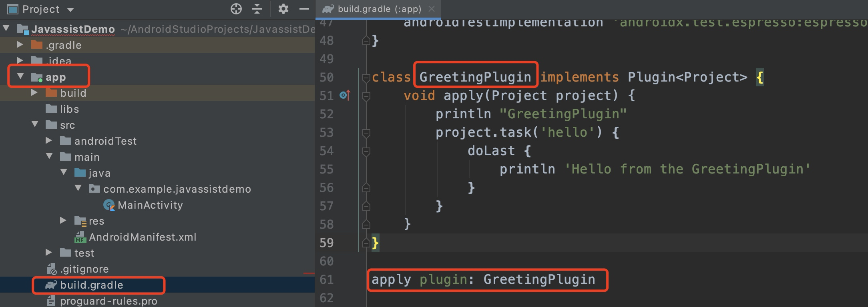Click the implements-method gutter icon on line 51
The width and height of the screenshot is (868, 307).
345,95
